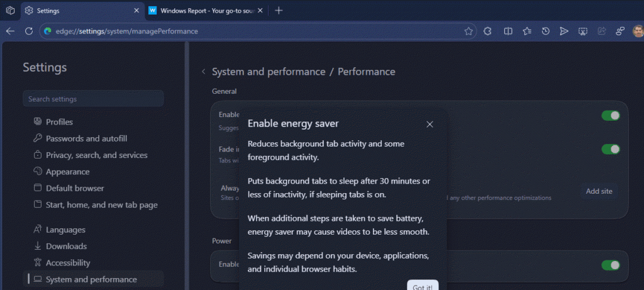
Task: Click the Add site button
Action: coord(599,191)
